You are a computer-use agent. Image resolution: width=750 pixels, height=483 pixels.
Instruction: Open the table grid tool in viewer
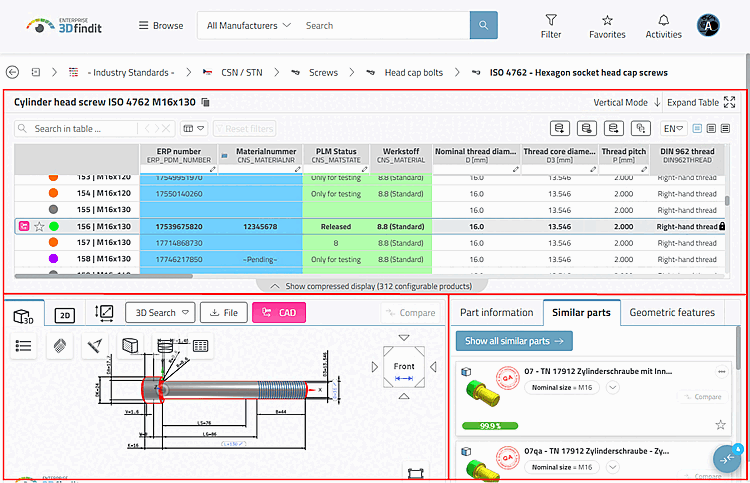tap(200, 345)
